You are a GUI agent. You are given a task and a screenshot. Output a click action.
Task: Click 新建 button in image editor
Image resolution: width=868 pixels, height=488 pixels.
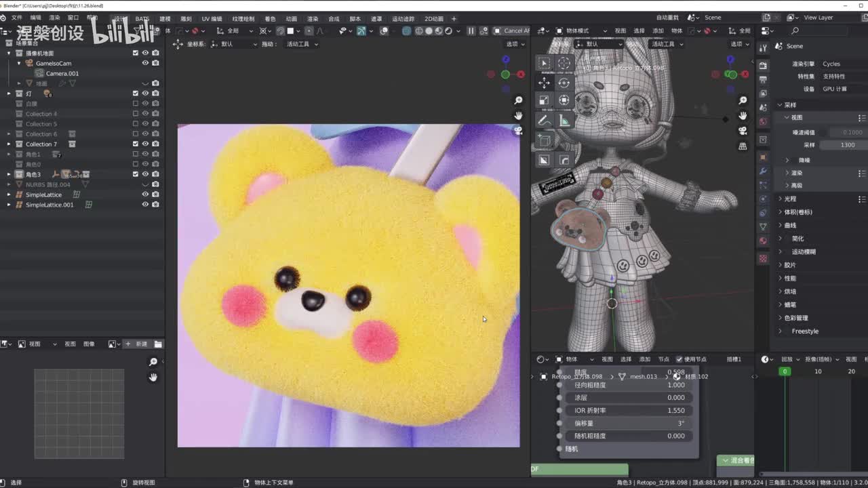[137, 344]
